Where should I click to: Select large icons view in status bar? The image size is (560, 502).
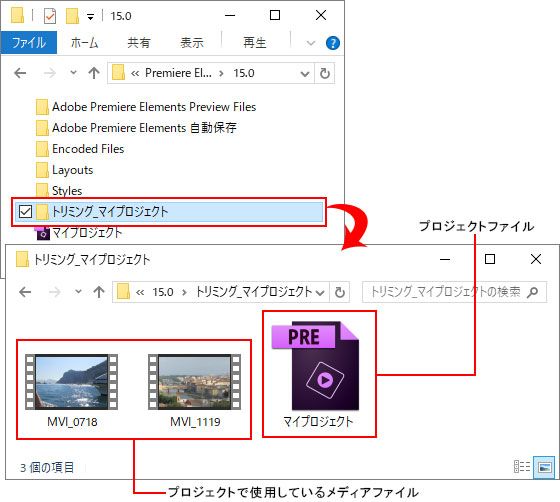click(x=544, y=467)
